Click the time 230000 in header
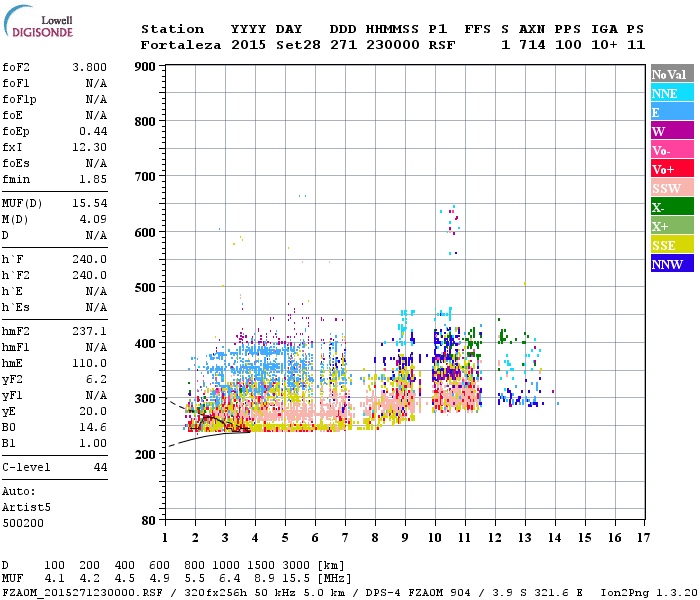This screenshot has width=700, height=600. click(x=392, y=45)
